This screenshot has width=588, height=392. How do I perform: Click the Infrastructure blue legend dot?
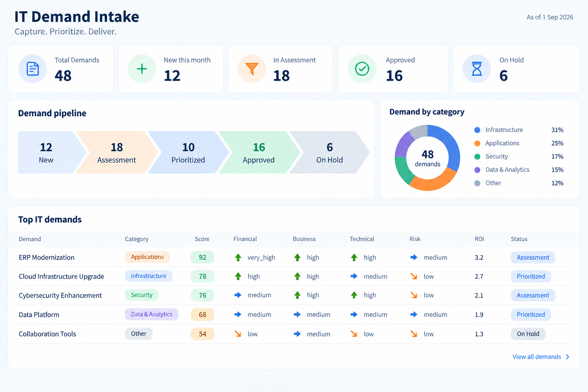click(x=477, y=130)
